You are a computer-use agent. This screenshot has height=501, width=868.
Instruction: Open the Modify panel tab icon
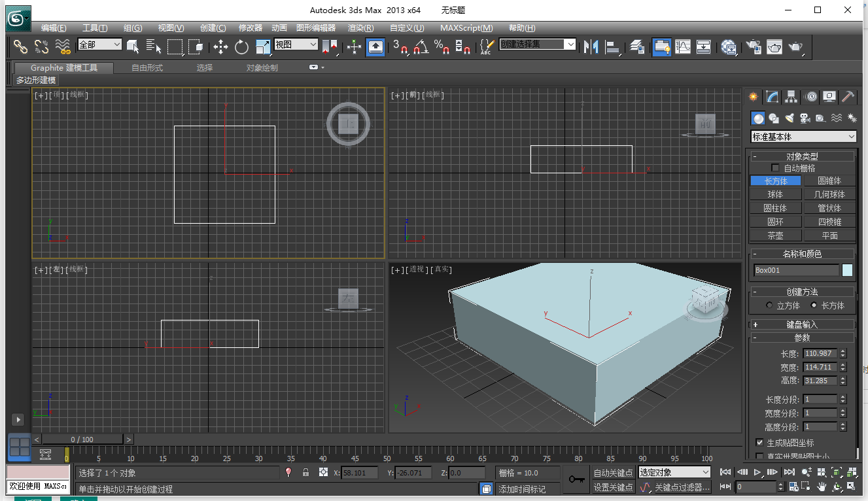(x=773, y=97)
